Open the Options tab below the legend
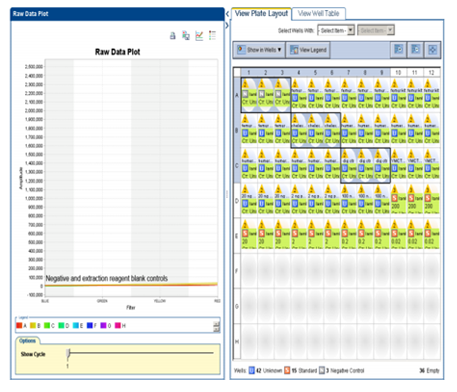This screenshot has width=457, height=392. [x=27, y=341]
